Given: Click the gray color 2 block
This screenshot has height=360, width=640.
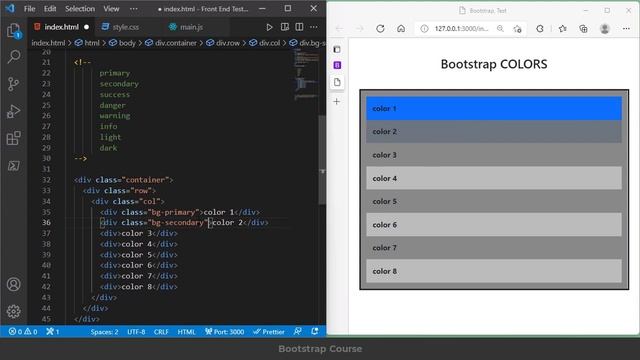Looking at the screenshot, I should click(x=494, y=131).
